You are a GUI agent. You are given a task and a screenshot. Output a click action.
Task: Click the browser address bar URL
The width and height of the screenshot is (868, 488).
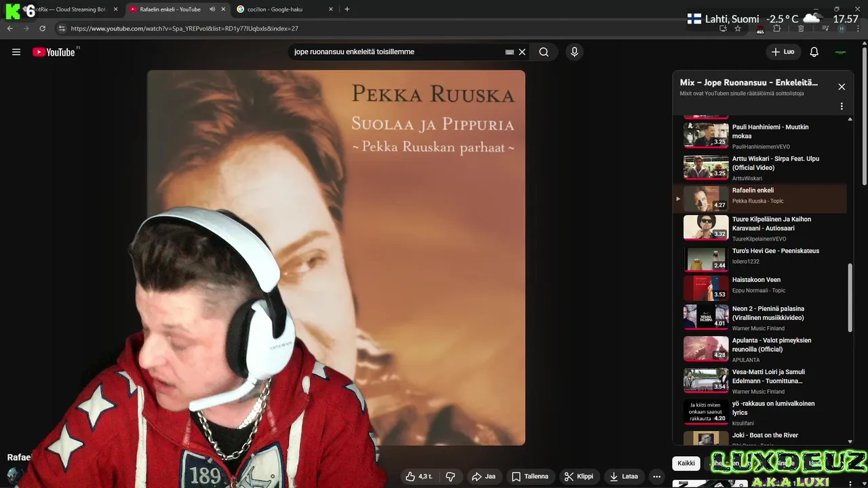(184, 28)
